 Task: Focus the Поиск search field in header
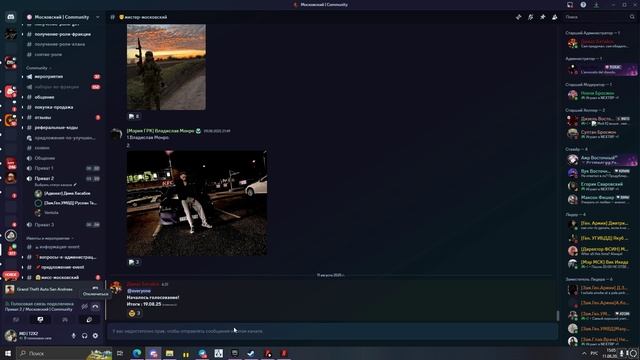pos(599,17)
